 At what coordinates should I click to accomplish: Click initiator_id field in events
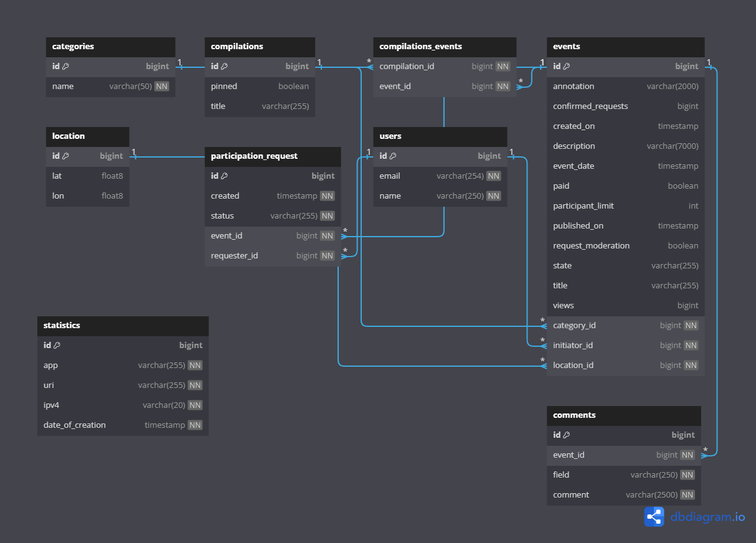(x=626, y=345)
